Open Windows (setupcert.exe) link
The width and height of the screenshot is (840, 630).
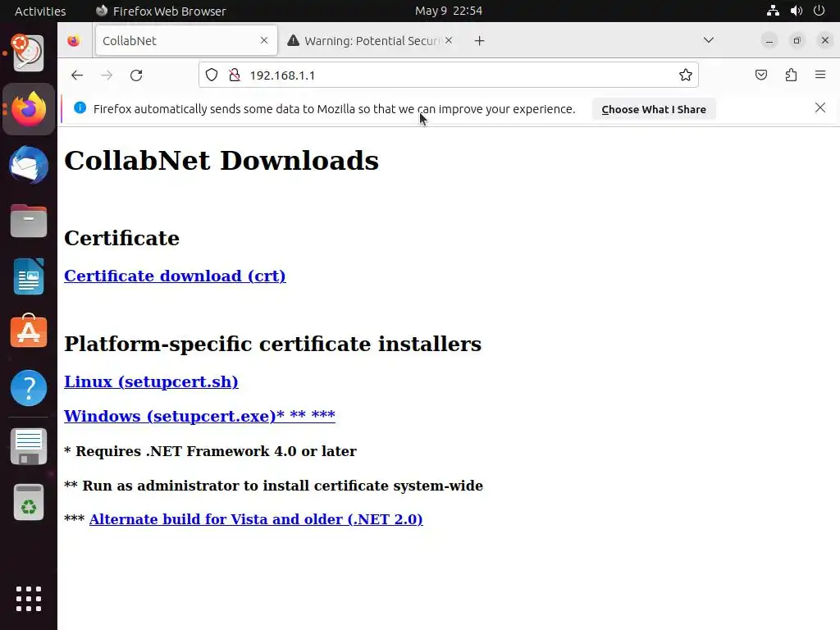click(x=199, y=416)
